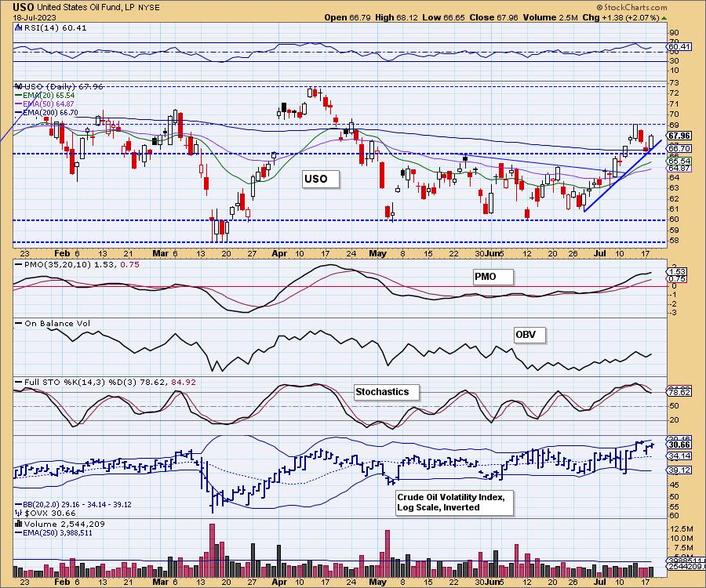Click the 39.12 Bollinger tag on the right axis

point(680,470)
